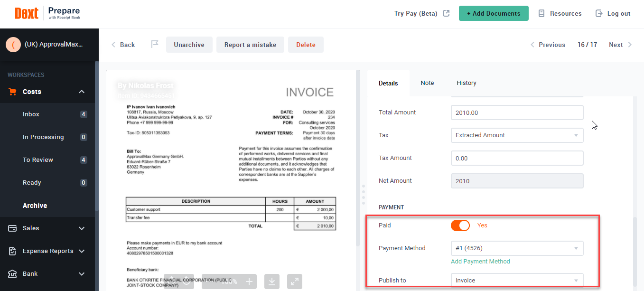The image size is (644, 291).
Task: Click the Delete button
Action: [x=306, y=45]
